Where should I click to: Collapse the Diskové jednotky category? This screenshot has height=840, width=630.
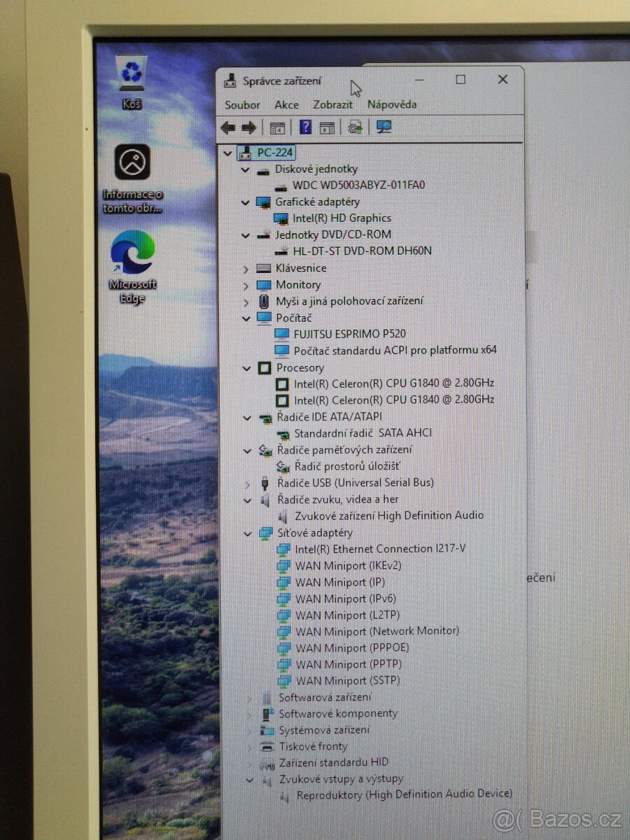pyautogui.click(x=245, y=169)
